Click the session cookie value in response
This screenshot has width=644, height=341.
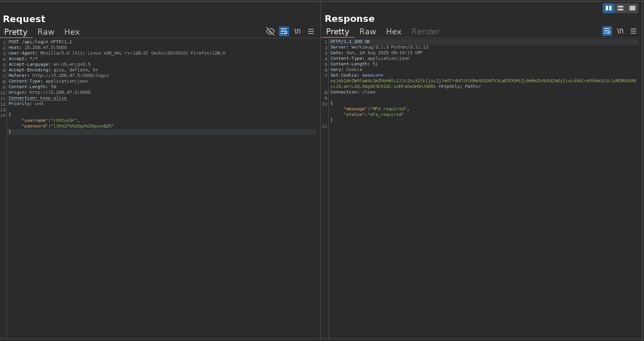click(x=483, y=81)
